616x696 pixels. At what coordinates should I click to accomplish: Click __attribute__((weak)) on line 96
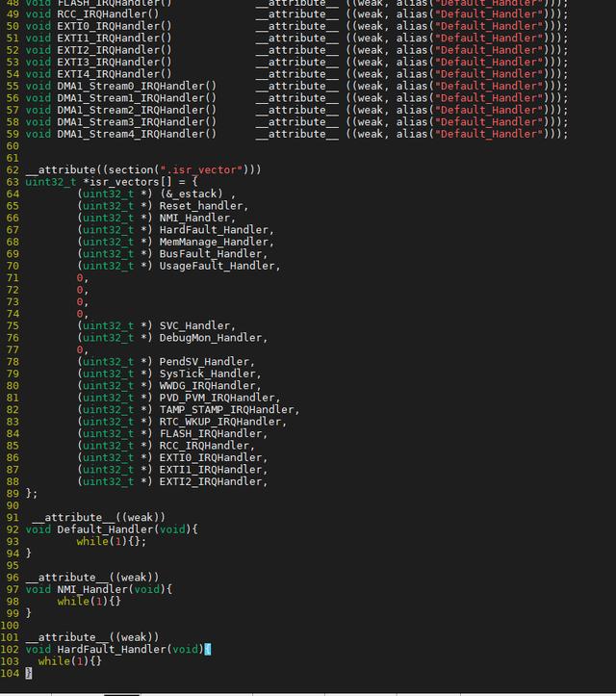point(92,578)
